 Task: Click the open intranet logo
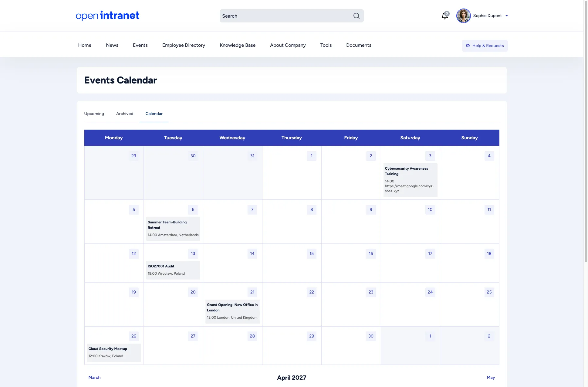tap(107, 15)
